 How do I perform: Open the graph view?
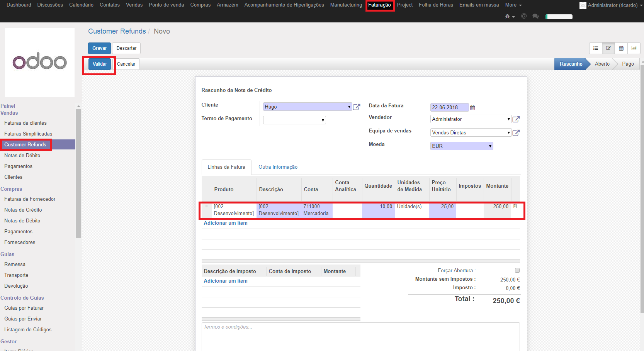(634, 48)
